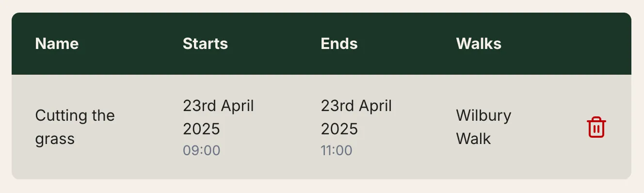This screenshot has width=644, height=193.
Task: Open the Cutting the grass event name
Action: (x=75, y=127)
